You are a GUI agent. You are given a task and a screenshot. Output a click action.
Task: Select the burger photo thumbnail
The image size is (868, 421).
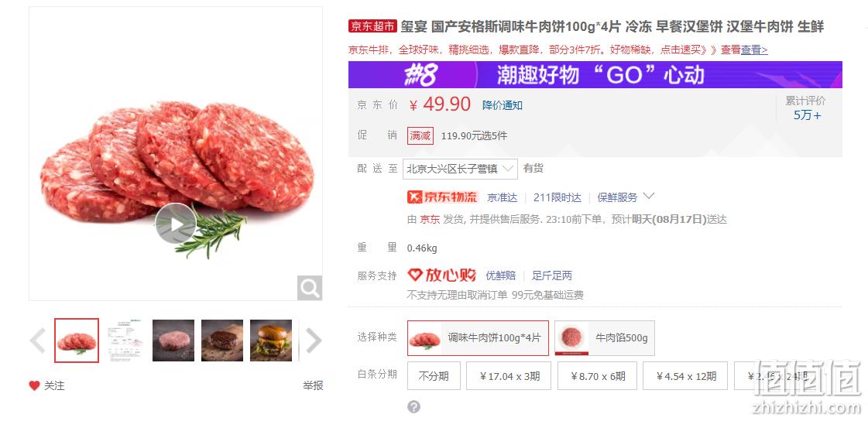(x=271, y=341)
